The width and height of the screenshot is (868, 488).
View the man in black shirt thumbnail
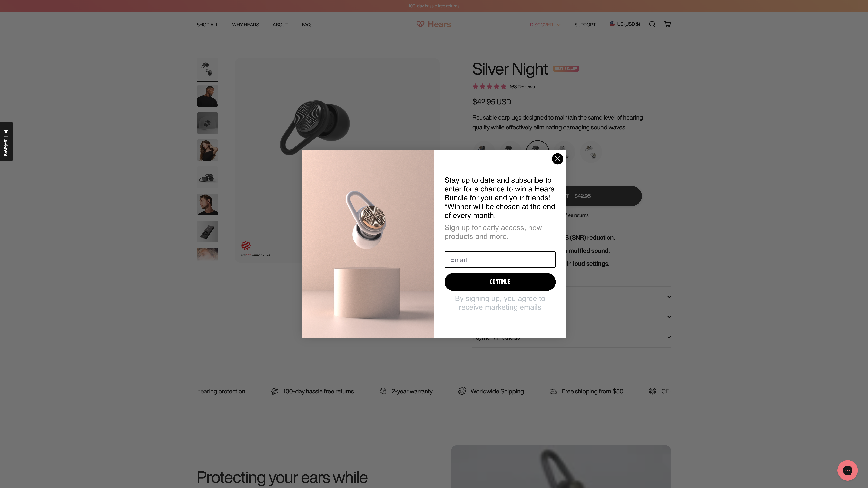pos(207,96)
